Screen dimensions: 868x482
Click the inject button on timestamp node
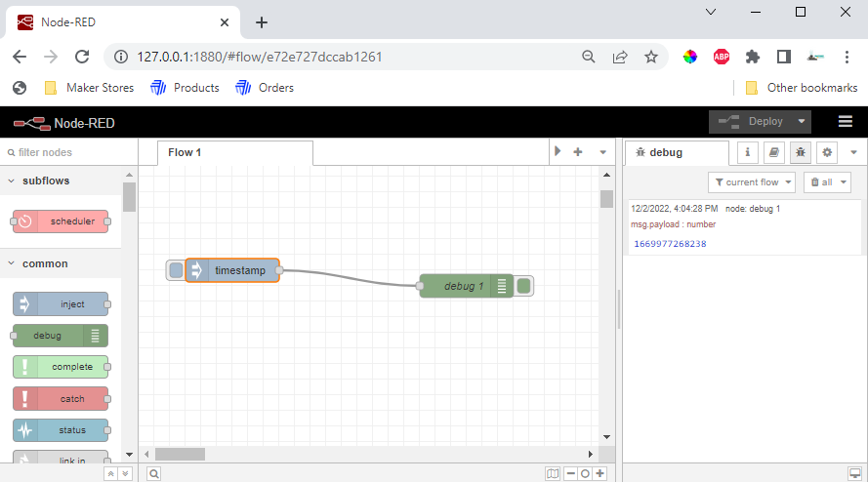point(176,270)
